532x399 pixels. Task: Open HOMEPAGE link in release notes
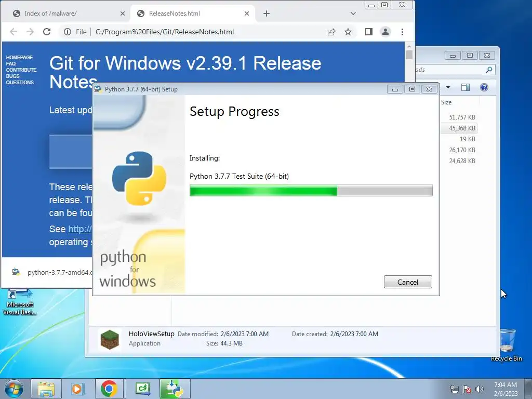pos(19,57)
